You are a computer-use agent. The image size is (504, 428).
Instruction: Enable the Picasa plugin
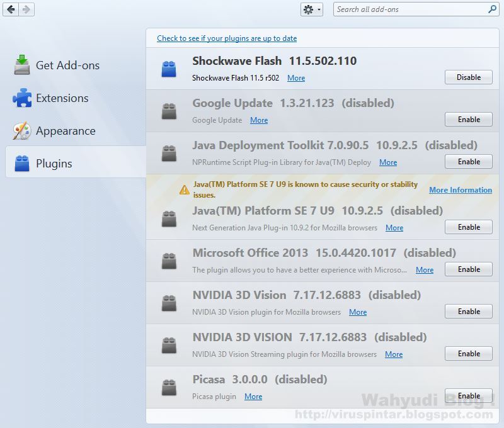pos(468,395)
